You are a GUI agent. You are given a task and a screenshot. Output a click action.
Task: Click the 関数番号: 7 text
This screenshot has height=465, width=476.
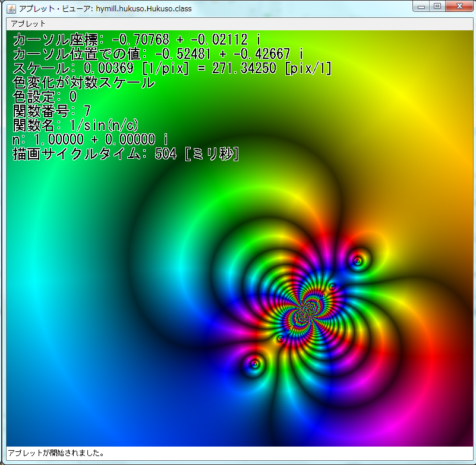(52, 111)
